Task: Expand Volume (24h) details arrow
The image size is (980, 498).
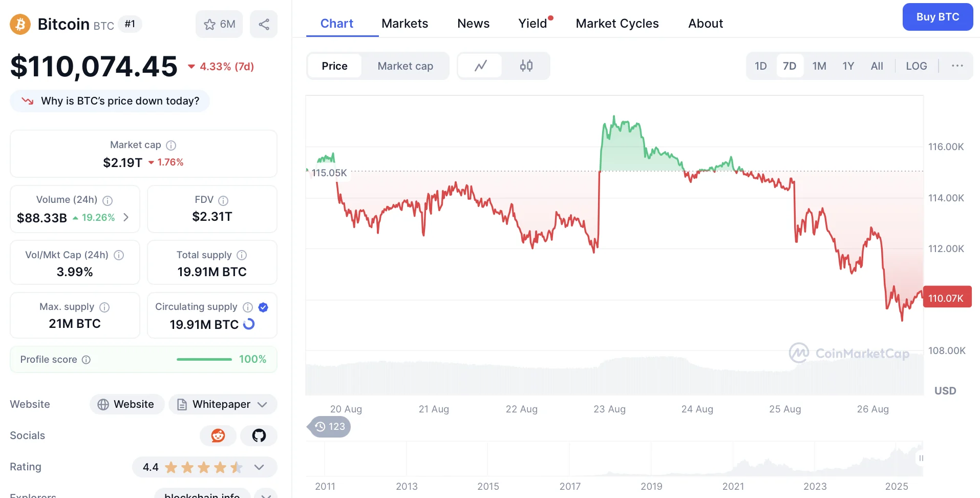Action: 126,217
